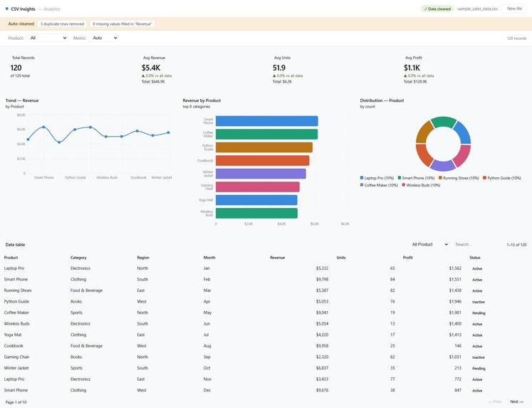Click the Python Guide bar in revenue chart
This screenshot has width=532, height=408.
[x=264, y=147]
